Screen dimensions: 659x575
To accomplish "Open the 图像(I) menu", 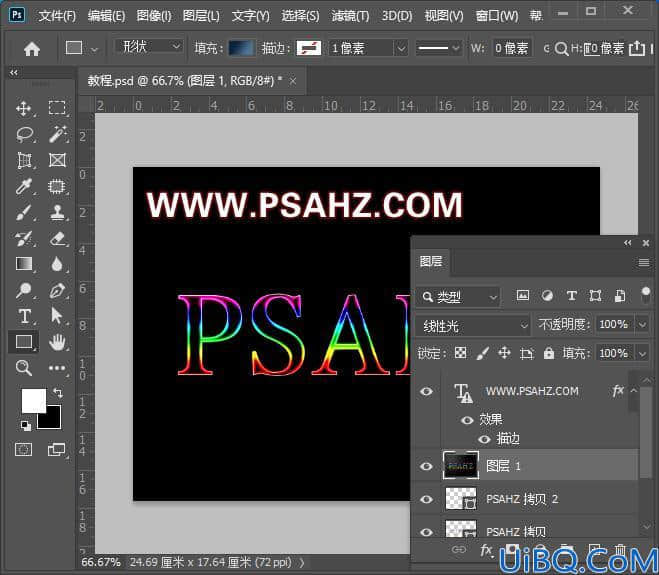I will pyautogui.click(x=154, y=16).
